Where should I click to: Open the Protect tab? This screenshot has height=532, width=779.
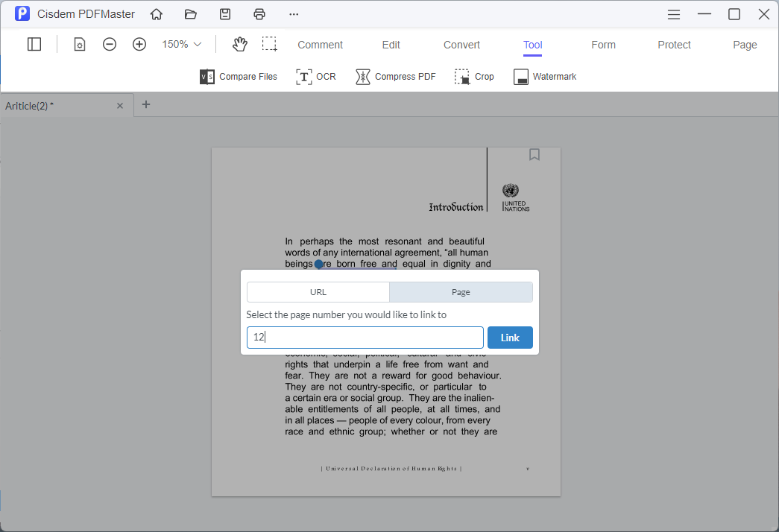coord(674,45)
